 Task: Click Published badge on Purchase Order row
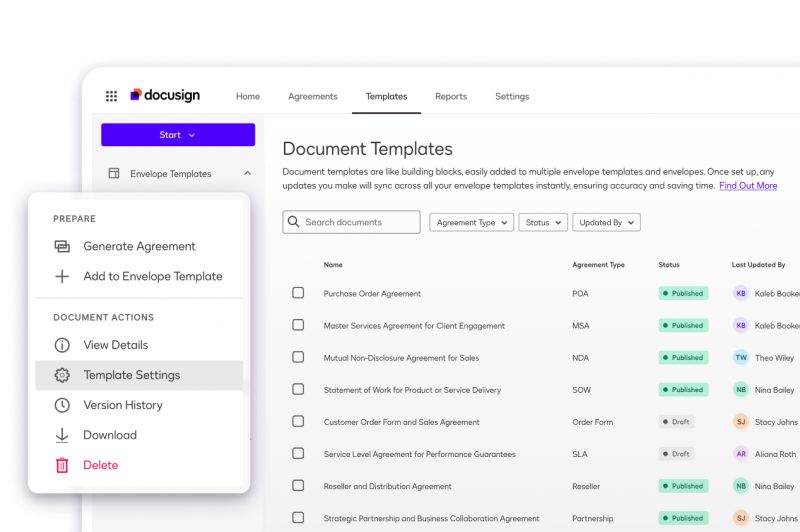[x=683, y=293]
